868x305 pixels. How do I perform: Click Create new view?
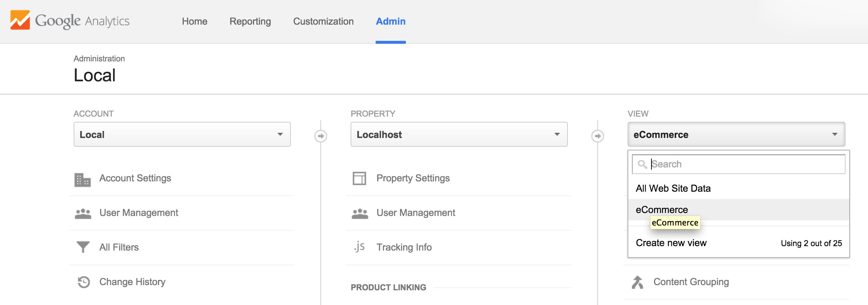click(671, 243)
